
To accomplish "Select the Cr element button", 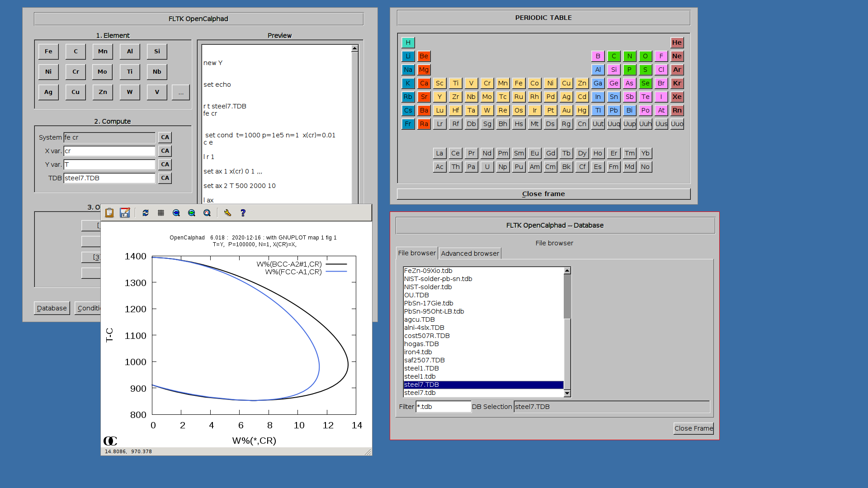I will [75, 72].
